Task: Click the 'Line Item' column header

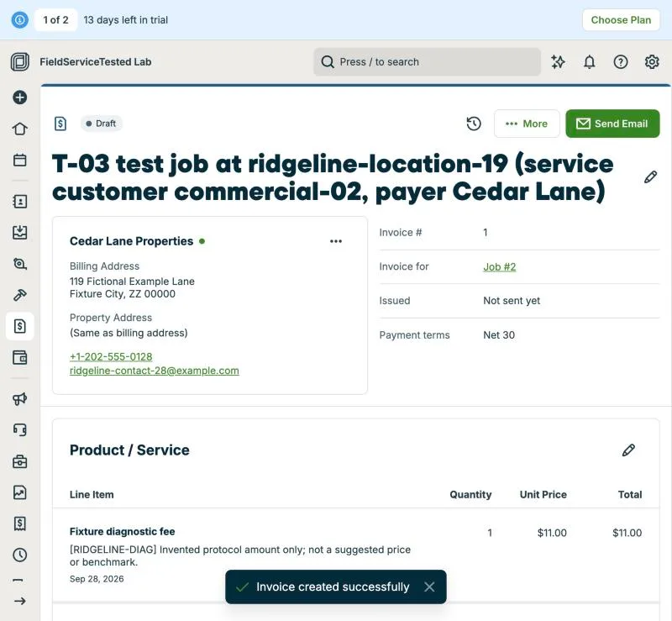Action: coord(92,494)
